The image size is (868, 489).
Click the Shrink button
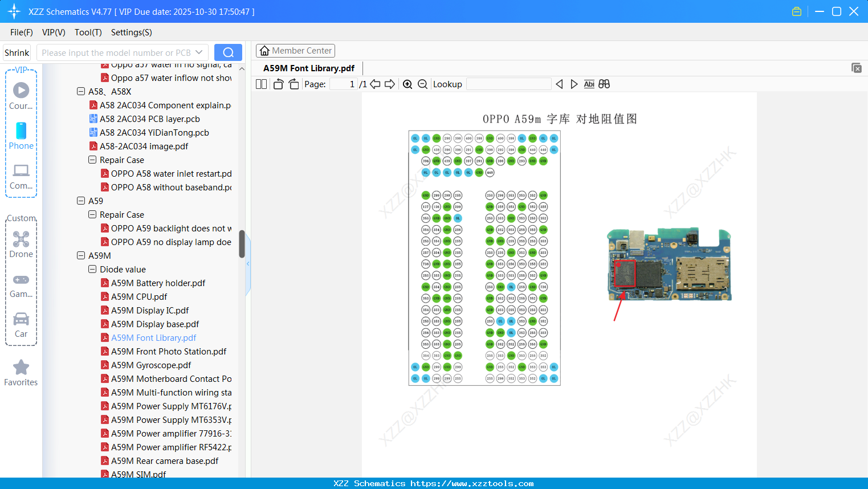pyautogui.click(x=17, y=52)
